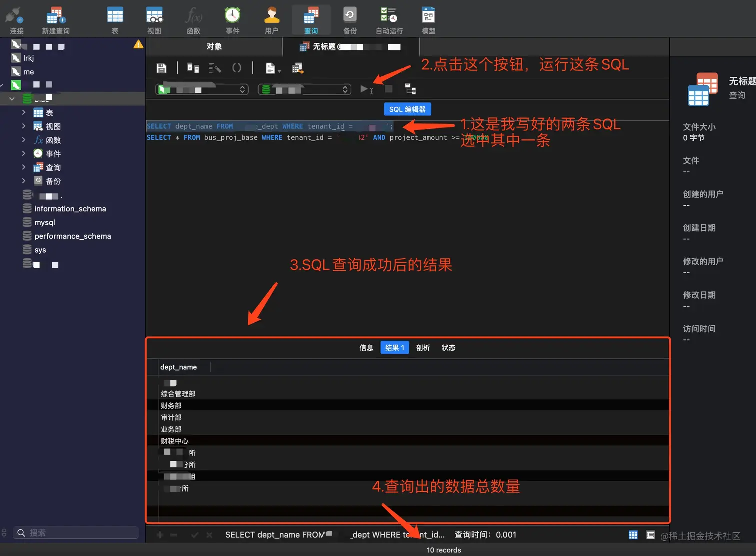Click the apply changes checkmark icon
Image resolution: width=756 pixels, height=556 pixels.
coord(195,535)
